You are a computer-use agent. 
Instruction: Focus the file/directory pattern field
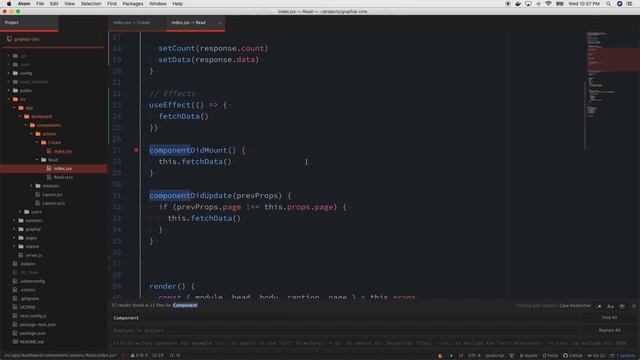[373, 343]
